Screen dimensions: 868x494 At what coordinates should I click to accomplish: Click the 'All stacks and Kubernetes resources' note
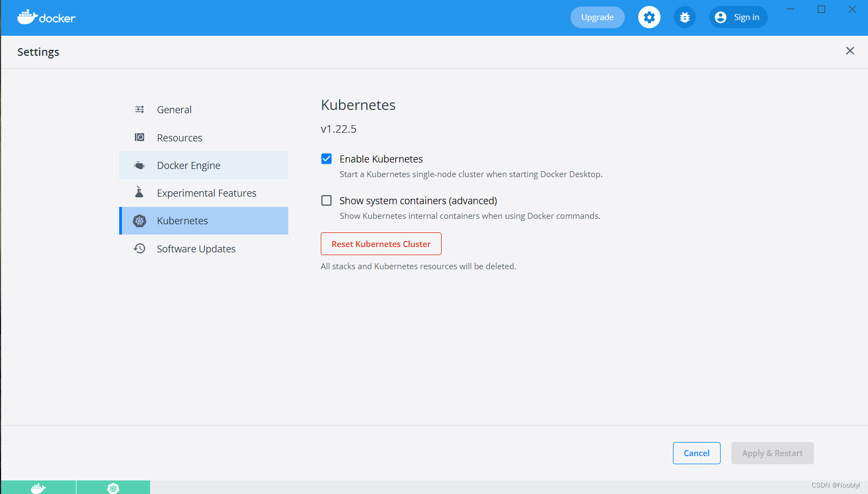tap(418, 266)
